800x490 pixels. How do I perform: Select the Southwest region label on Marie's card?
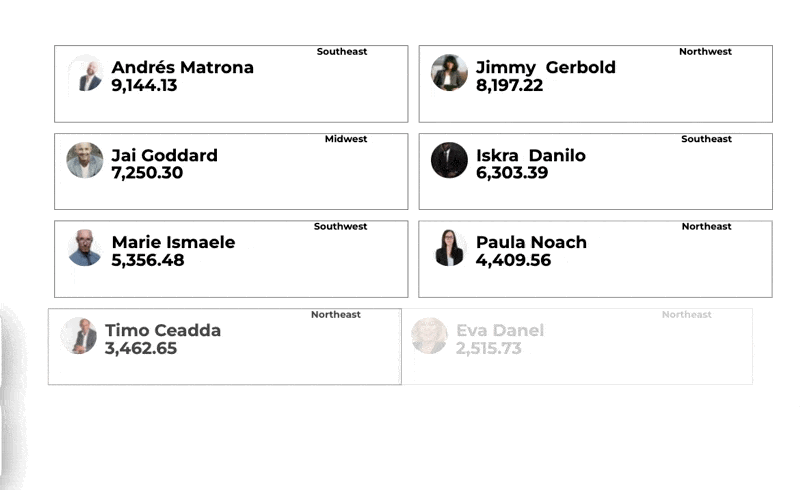pyautogui.click(x=340, y=226)
